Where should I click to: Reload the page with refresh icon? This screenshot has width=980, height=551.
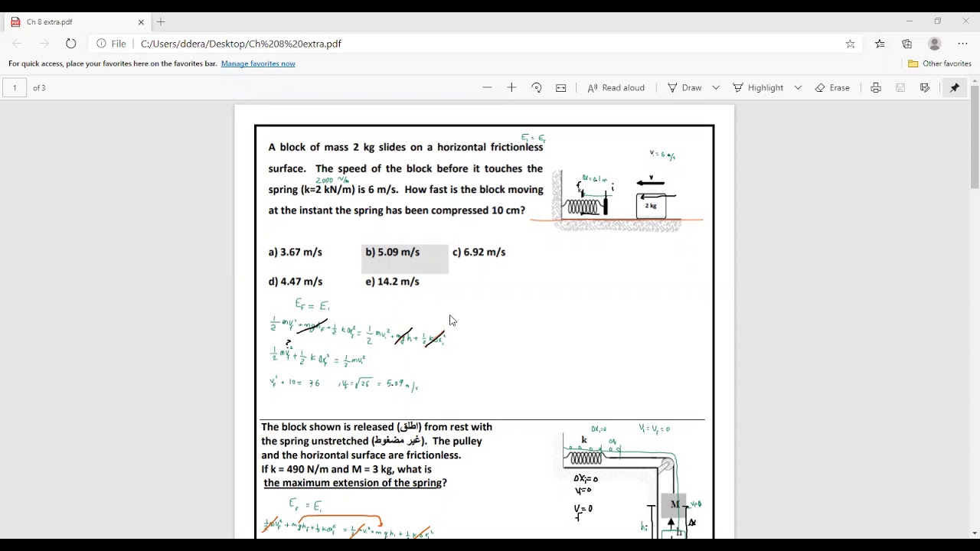[70, 44]
